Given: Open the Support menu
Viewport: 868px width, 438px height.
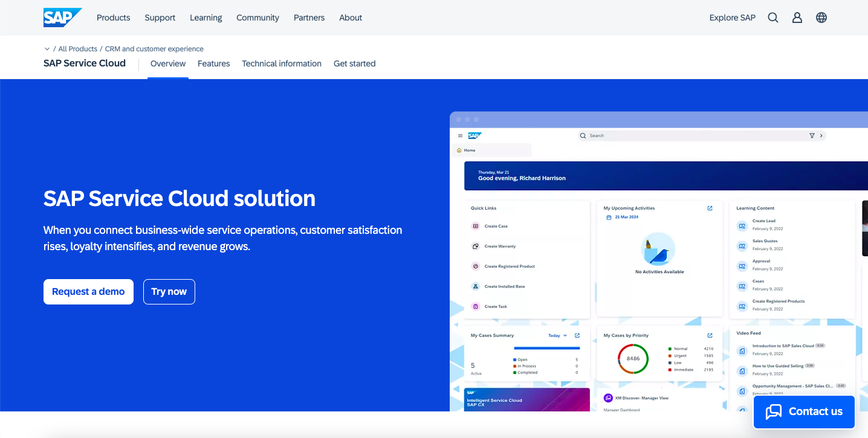Looking at the screenshot, I should (x=160, y=18).
